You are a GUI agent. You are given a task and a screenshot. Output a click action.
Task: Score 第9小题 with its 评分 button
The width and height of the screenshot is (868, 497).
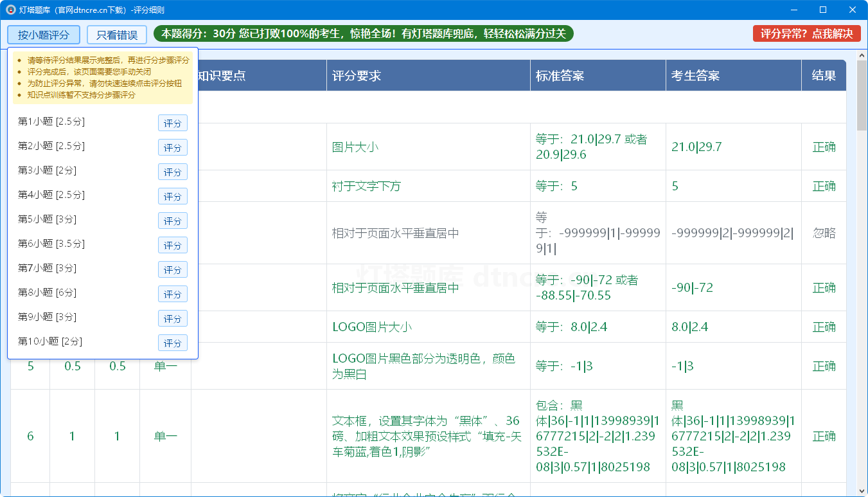pyautogui.click(x=173, y=319)
